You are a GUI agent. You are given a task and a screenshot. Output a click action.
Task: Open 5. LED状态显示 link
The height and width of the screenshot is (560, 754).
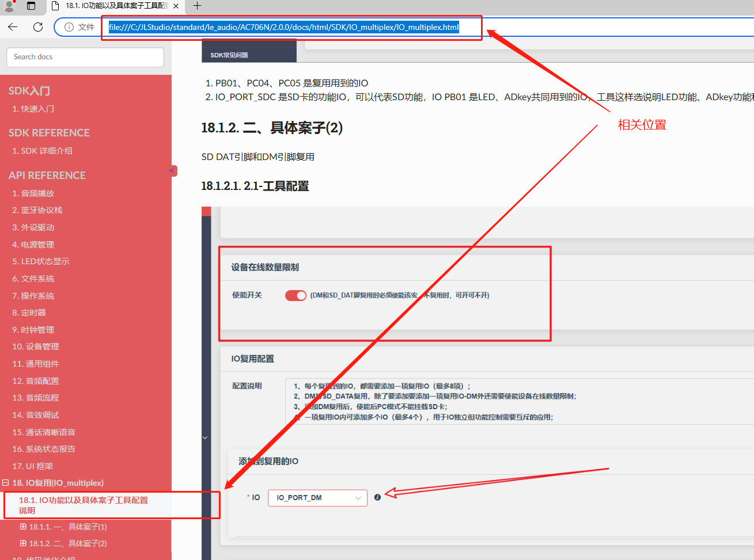[40, 261]
